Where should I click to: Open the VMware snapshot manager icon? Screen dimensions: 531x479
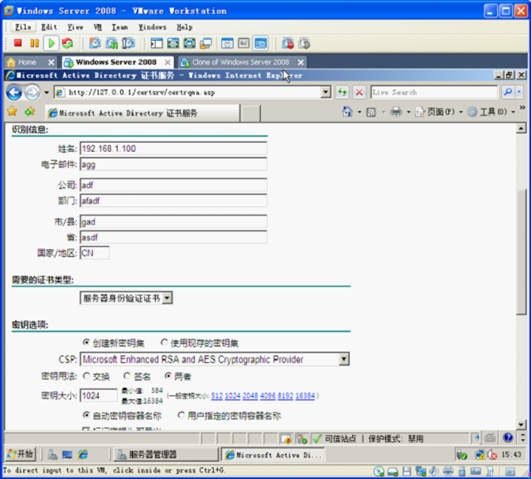point(128,43)
